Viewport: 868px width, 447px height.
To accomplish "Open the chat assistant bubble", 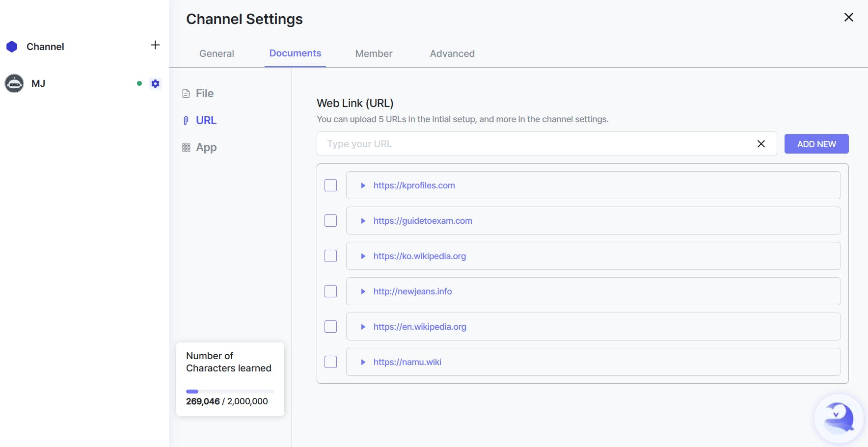I will 839,419.
